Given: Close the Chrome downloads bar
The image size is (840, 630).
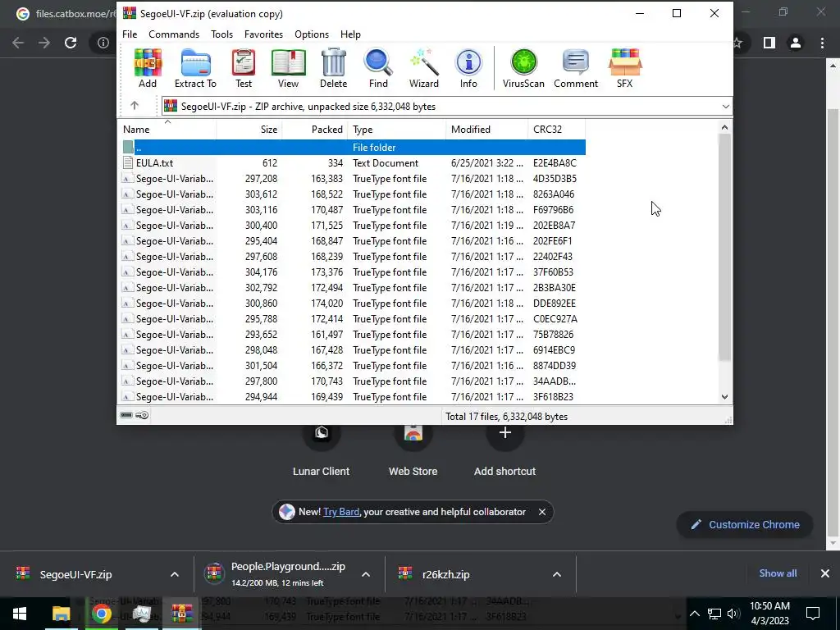Looking at the screenshot, I should coord(825,573).
